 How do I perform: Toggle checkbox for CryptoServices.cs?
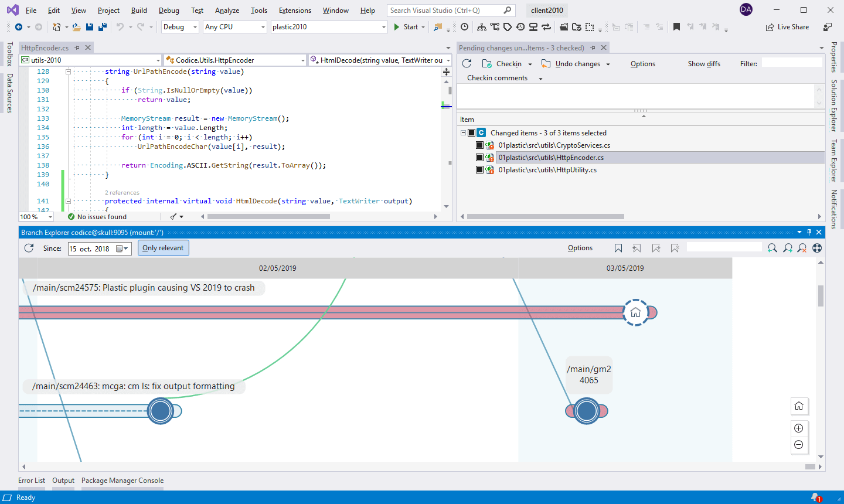pyautogui.click(x=479, y=145)
